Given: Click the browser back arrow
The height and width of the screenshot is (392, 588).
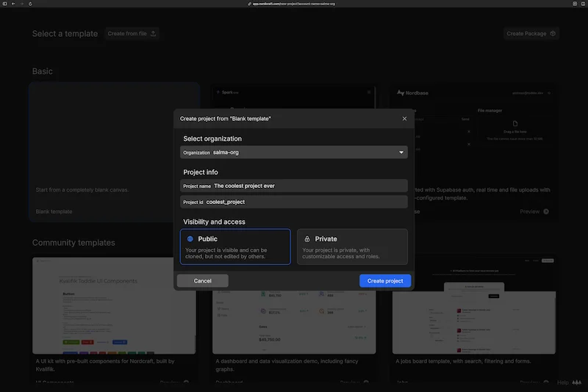Looking at the screenshot, I should click(x=13, y=4).
